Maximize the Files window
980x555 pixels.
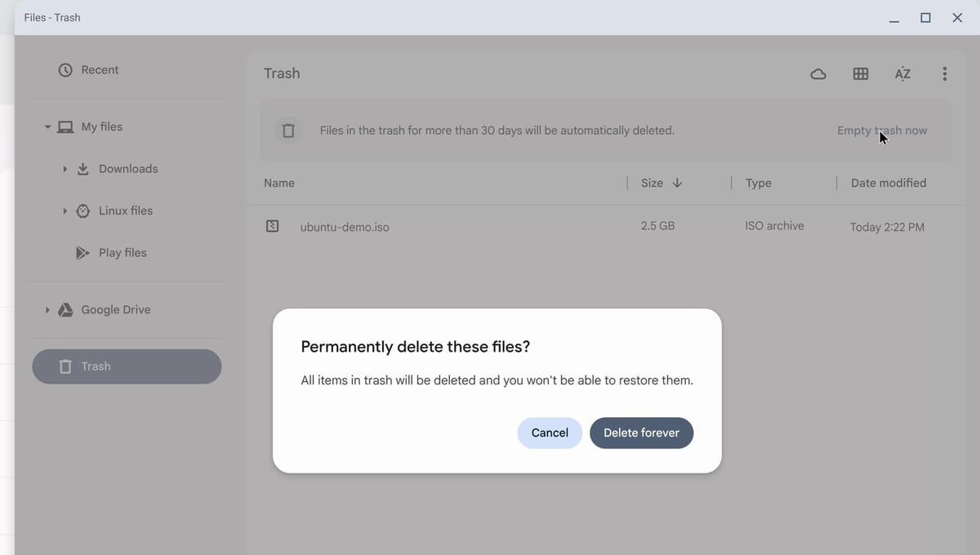click(x=925, y=18)
